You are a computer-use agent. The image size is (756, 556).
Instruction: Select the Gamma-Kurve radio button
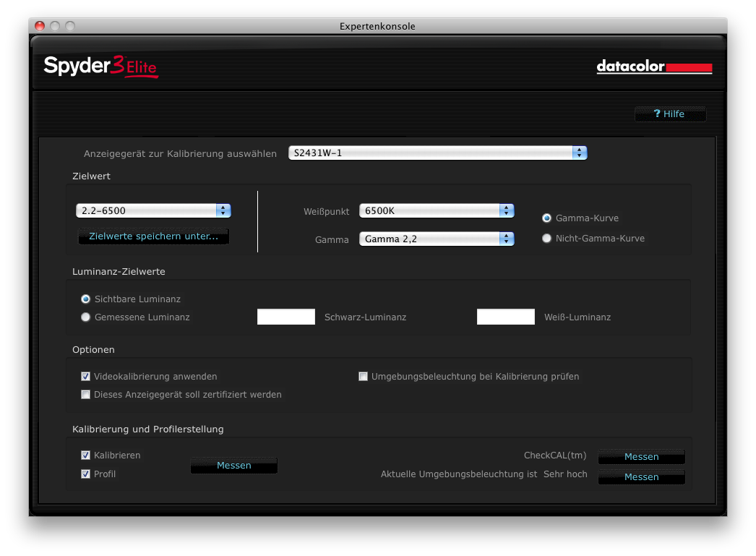pyautogui.click(x=547, y=218)
